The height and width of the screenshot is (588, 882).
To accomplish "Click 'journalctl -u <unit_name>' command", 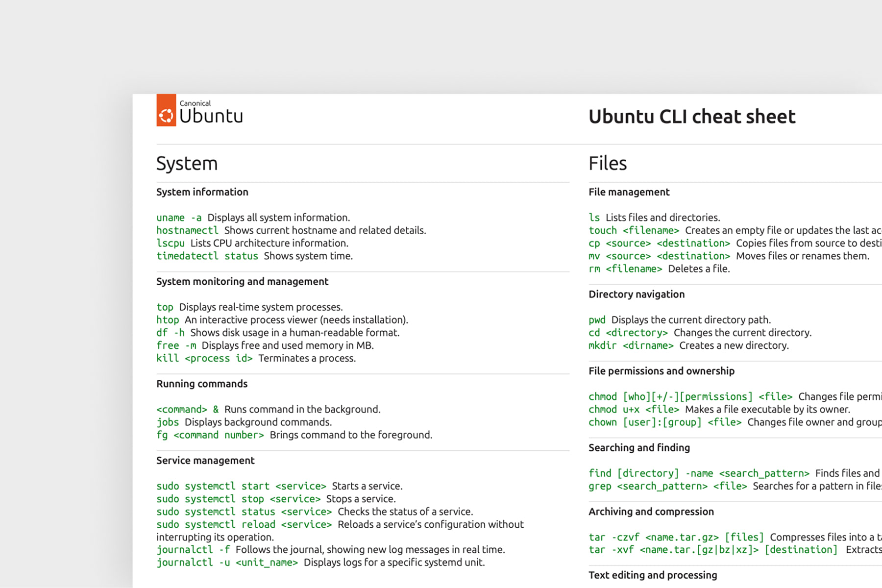I will (227, 563).
